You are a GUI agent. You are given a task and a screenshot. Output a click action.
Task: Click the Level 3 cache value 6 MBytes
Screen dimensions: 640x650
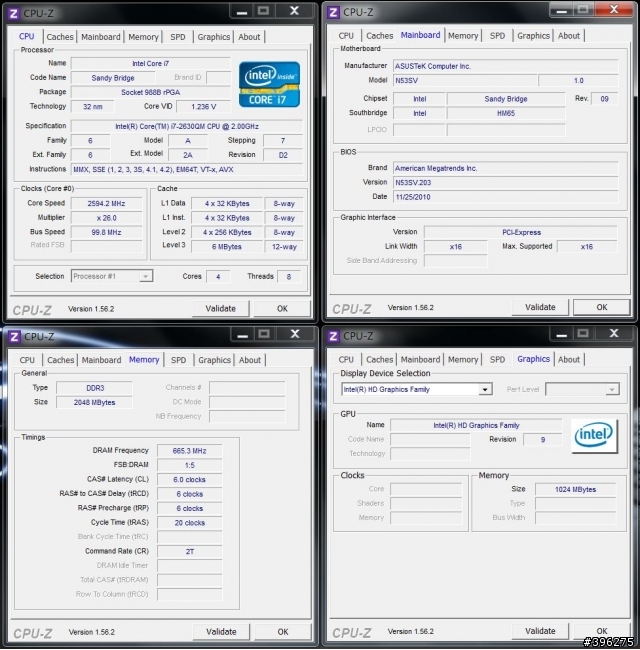(227, 247)
